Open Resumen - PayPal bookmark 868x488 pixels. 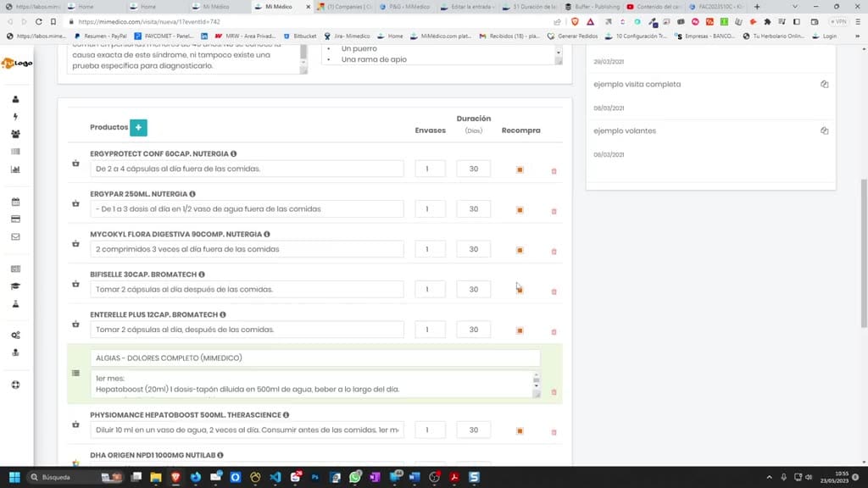101,36
